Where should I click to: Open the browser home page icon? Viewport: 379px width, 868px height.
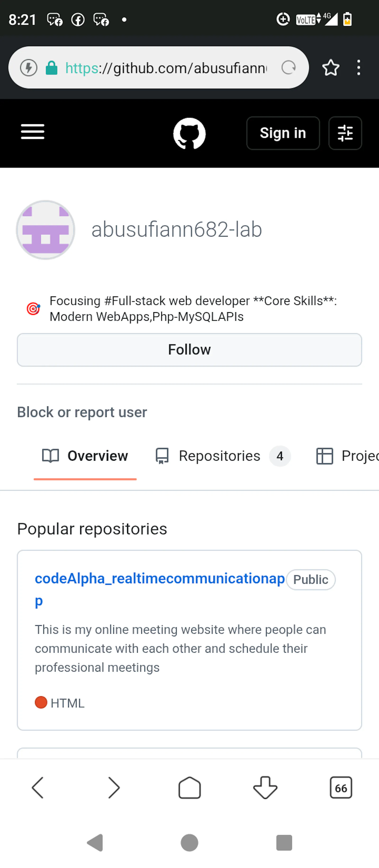click(x=189, y=788)
